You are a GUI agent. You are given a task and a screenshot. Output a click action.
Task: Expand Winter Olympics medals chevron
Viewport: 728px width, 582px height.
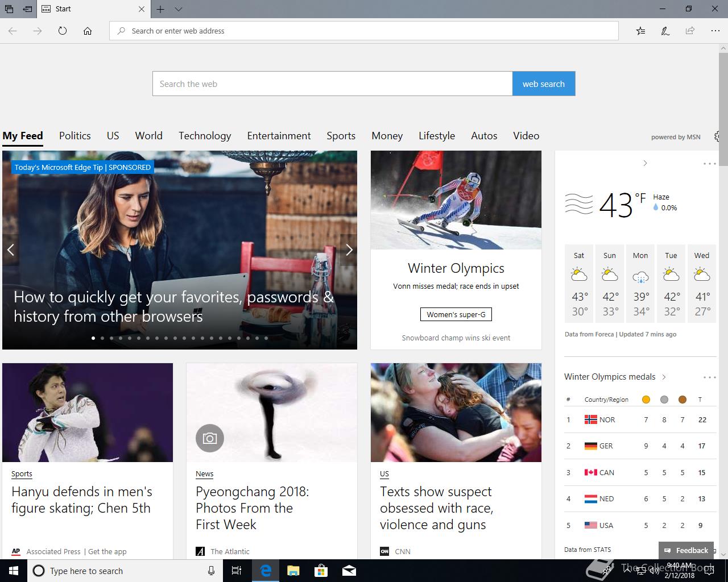pyautogui.click(x=664, y=377)
